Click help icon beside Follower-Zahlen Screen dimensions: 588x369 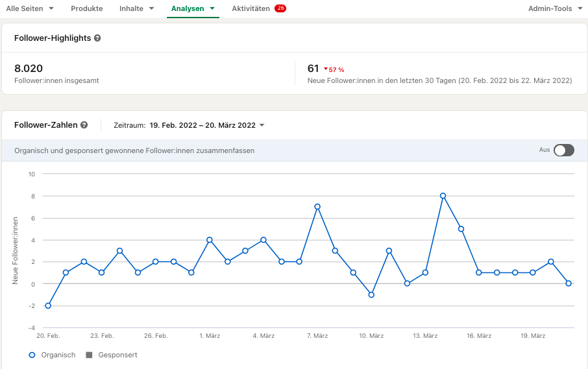pyautogui.click(x=84, y=125)
